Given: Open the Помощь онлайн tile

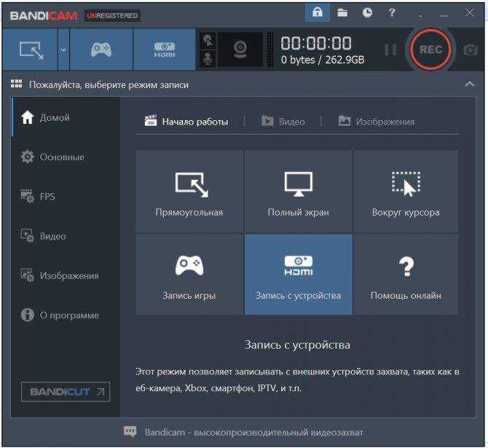Looking at the screenshot, I should pos(406,275).
